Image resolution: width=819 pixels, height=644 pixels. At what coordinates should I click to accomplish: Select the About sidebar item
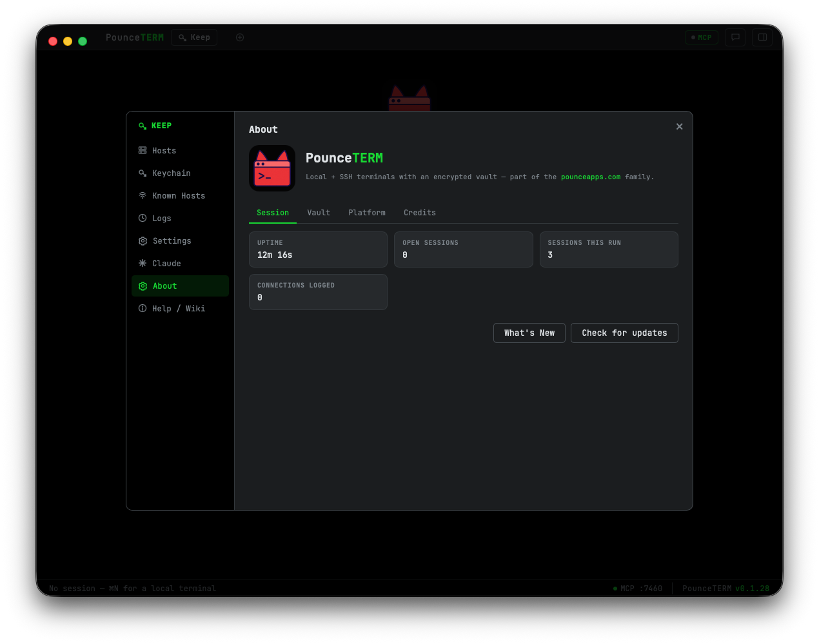point(180,286)
